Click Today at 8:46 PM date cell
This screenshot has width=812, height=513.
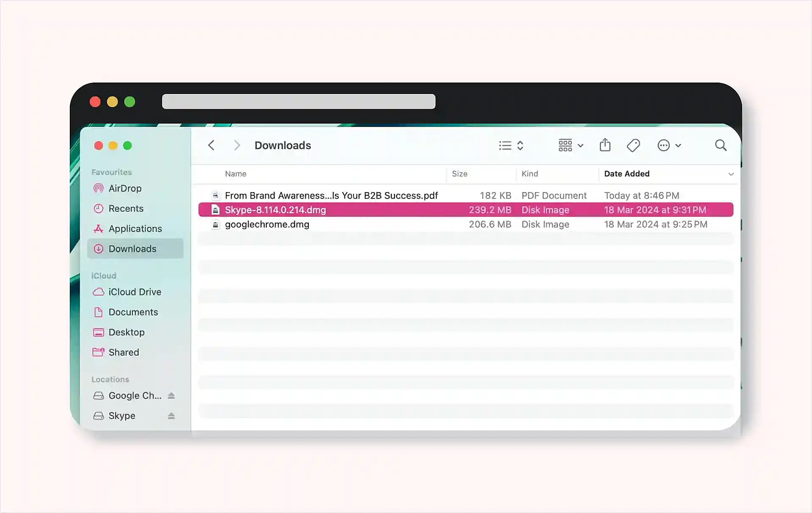click(x=642, y=196)
